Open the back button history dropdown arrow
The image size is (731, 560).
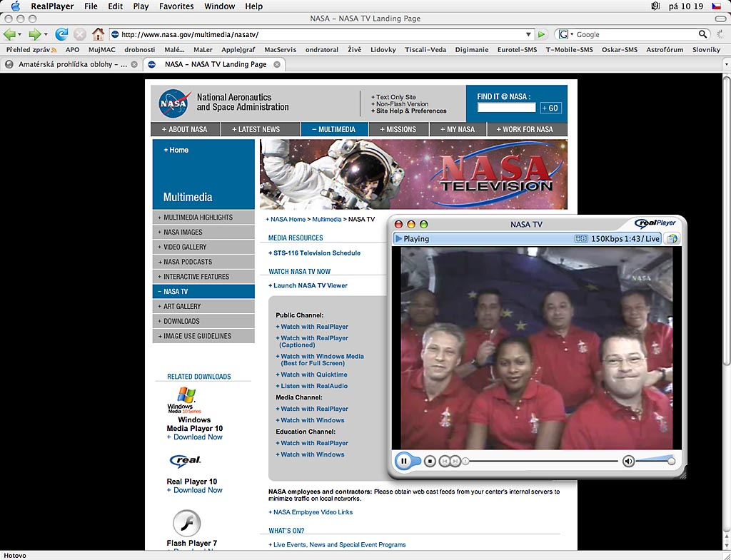[x=19, y=34]
